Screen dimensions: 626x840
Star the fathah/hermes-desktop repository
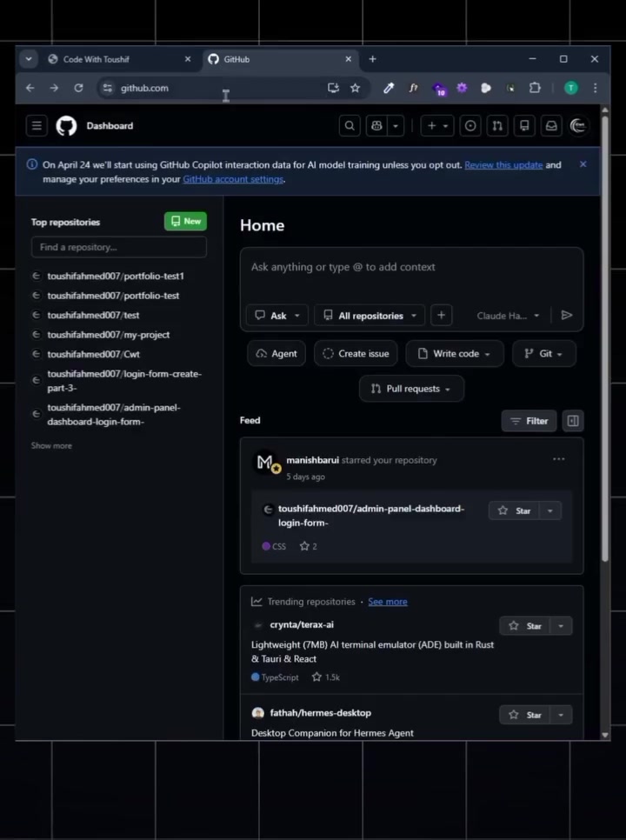click(525, 715)
